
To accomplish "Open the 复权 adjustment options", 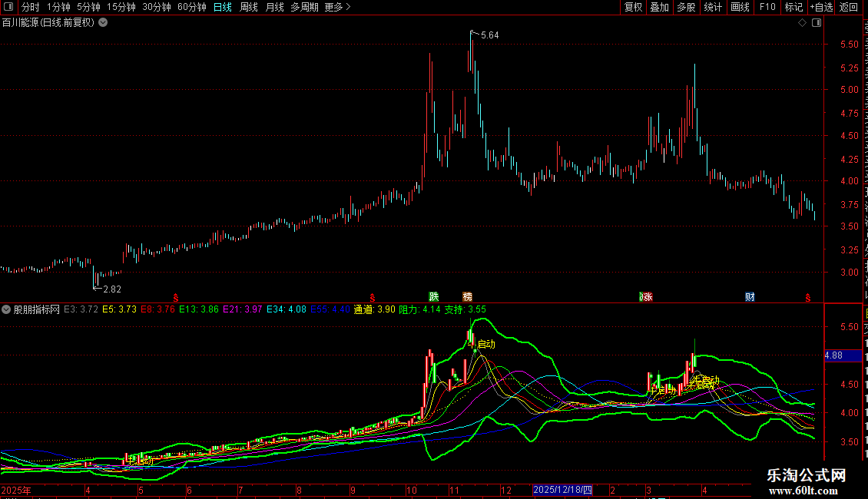I will click(x=633, y=7).
